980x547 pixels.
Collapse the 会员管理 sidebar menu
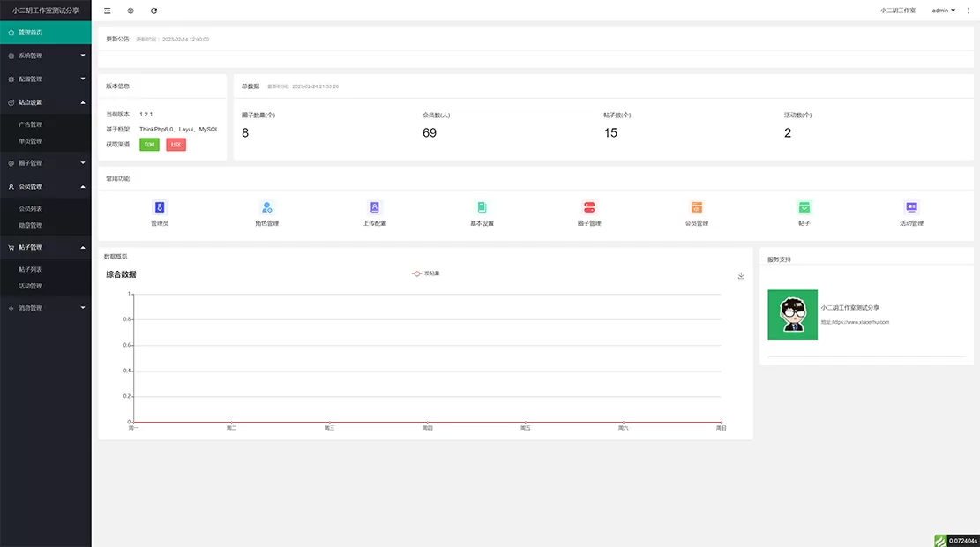(x=46, y=186)
